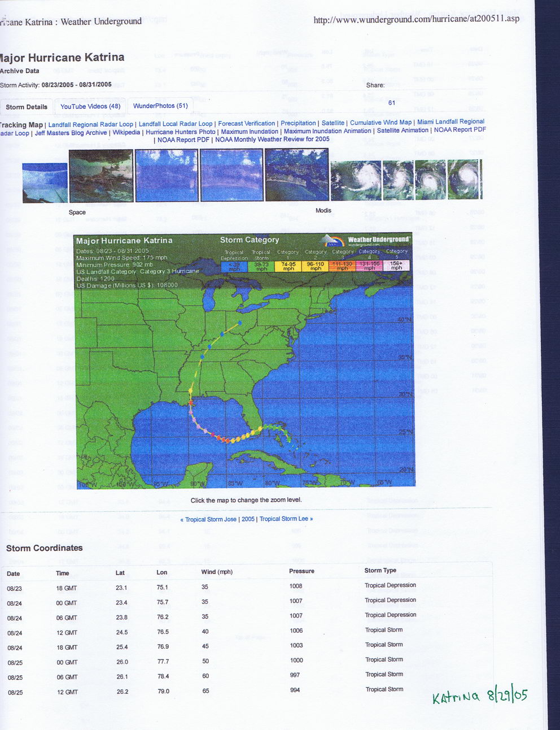Click the pressure value 994
Image resolution: width=560 pixels, height=730 pixels.
[295, 690]
